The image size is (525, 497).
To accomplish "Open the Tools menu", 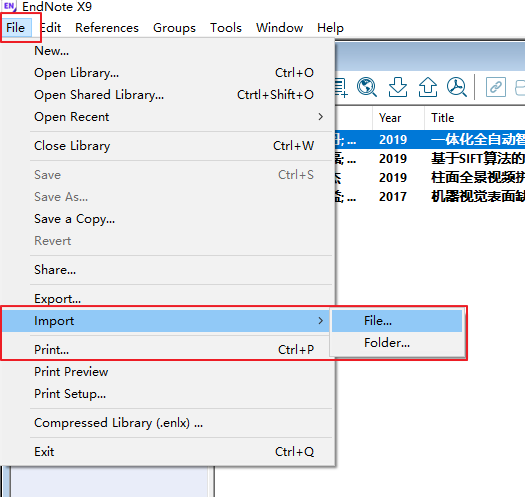I will 226,27.
